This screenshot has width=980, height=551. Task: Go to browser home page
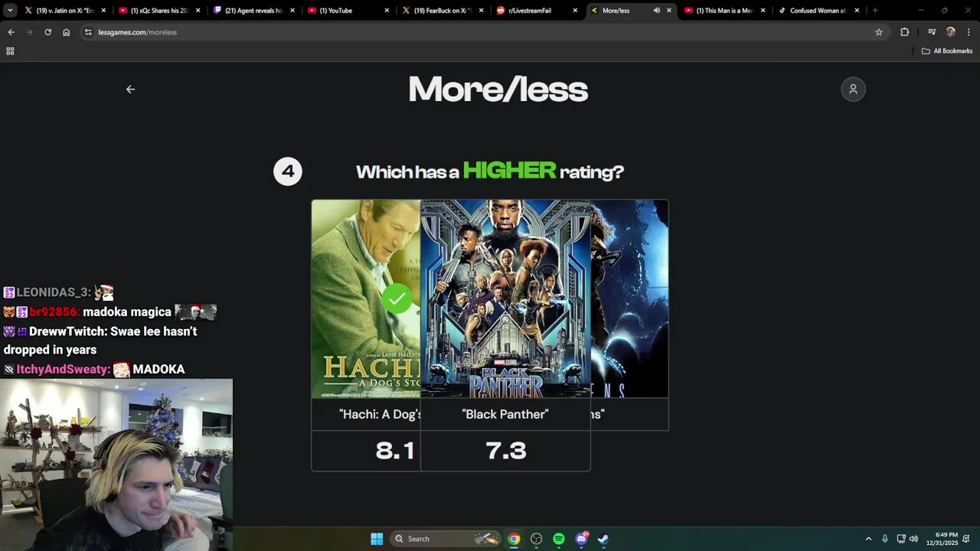(x=67, y=32)
